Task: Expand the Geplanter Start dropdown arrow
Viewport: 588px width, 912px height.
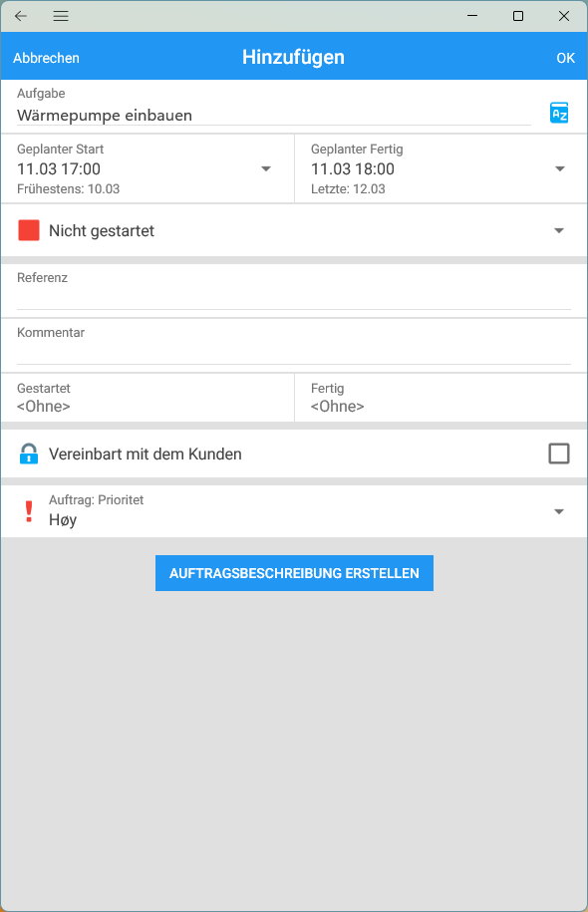Action: coord(266,168)
